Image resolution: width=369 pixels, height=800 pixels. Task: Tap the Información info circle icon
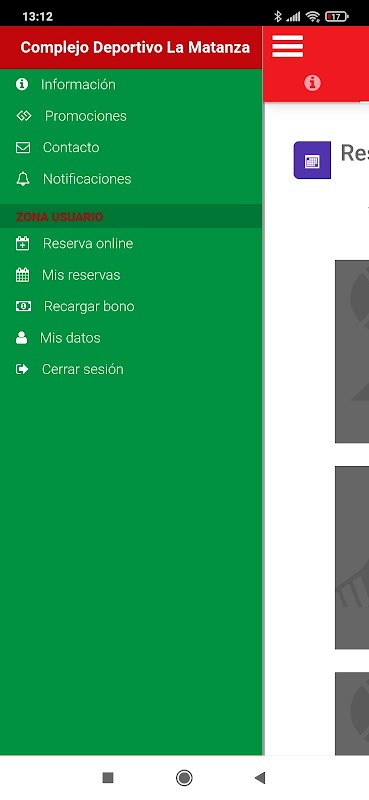[22, 84]
